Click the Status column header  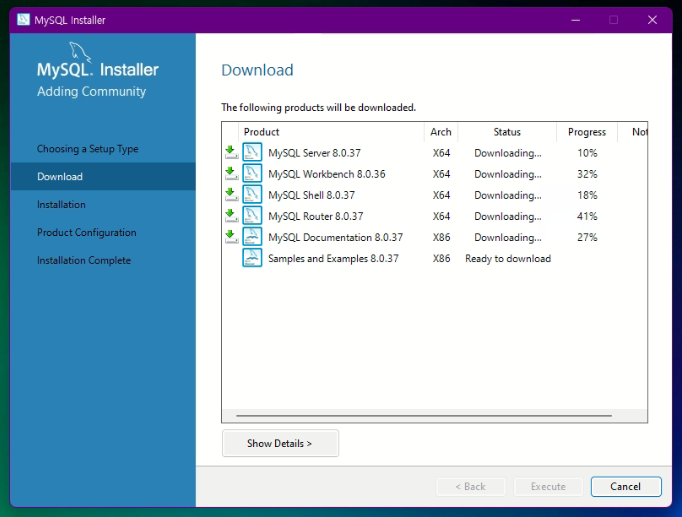coord(507,132)
